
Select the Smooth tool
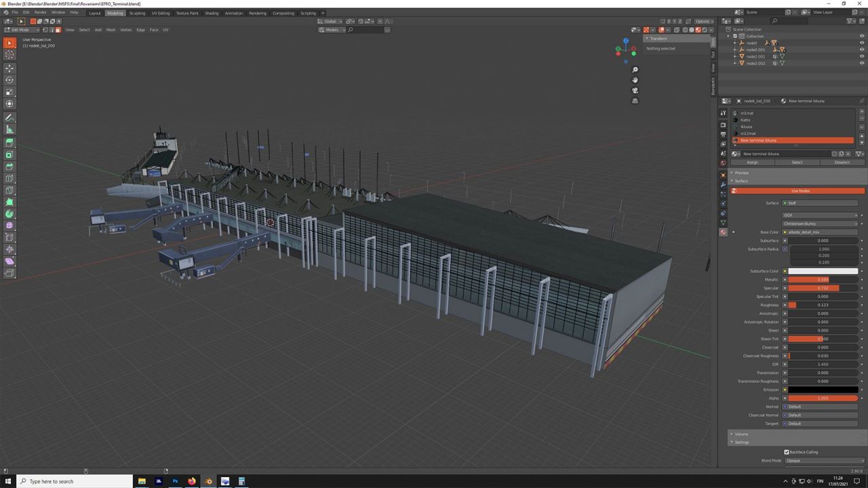tap(9, 226)
